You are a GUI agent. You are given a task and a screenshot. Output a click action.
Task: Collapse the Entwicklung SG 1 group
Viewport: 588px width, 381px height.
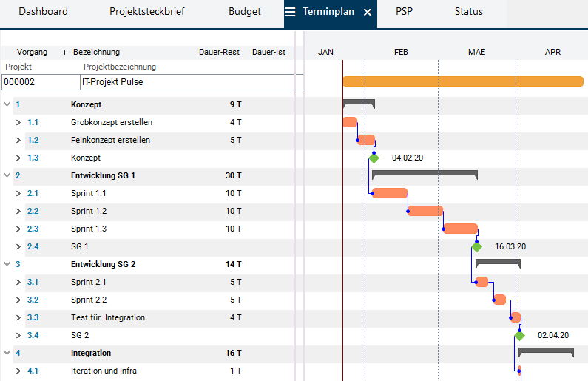tap(7, 175)
